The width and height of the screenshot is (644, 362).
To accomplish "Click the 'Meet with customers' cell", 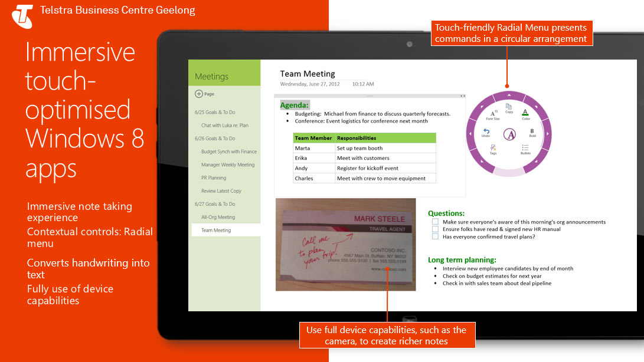I will tap(385, 158).
